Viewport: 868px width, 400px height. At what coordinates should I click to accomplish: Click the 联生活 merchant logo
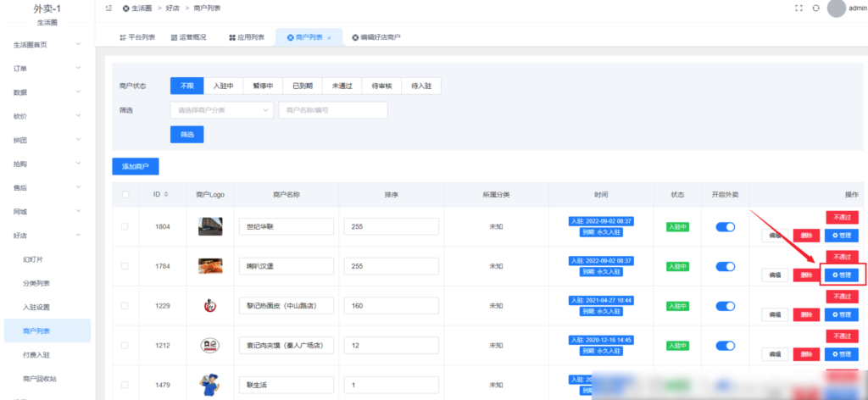click(x=210, y=385)
